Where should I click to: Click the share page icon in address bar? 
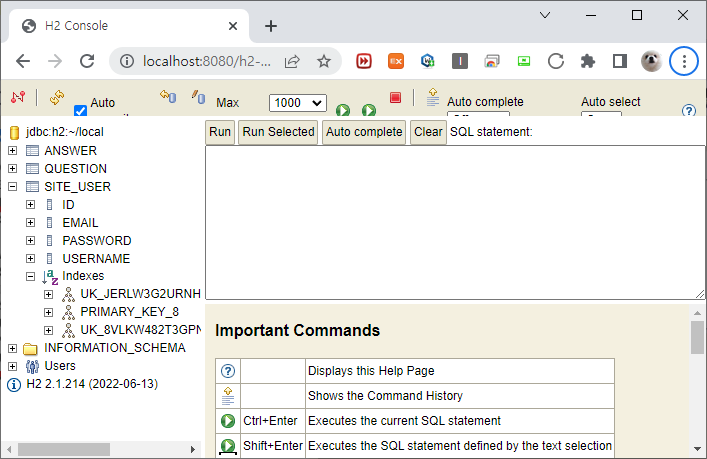pos(292,61)
